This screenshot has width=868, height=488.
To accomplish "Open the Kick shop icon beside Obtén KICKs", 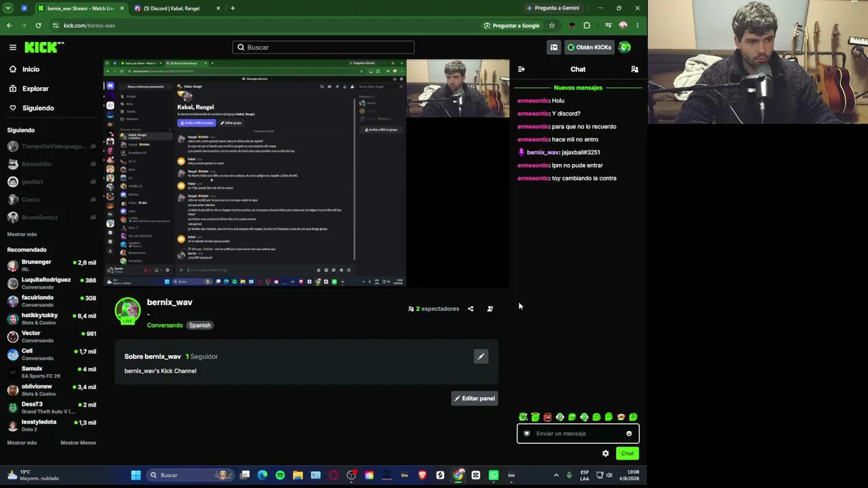I will 553,47.
